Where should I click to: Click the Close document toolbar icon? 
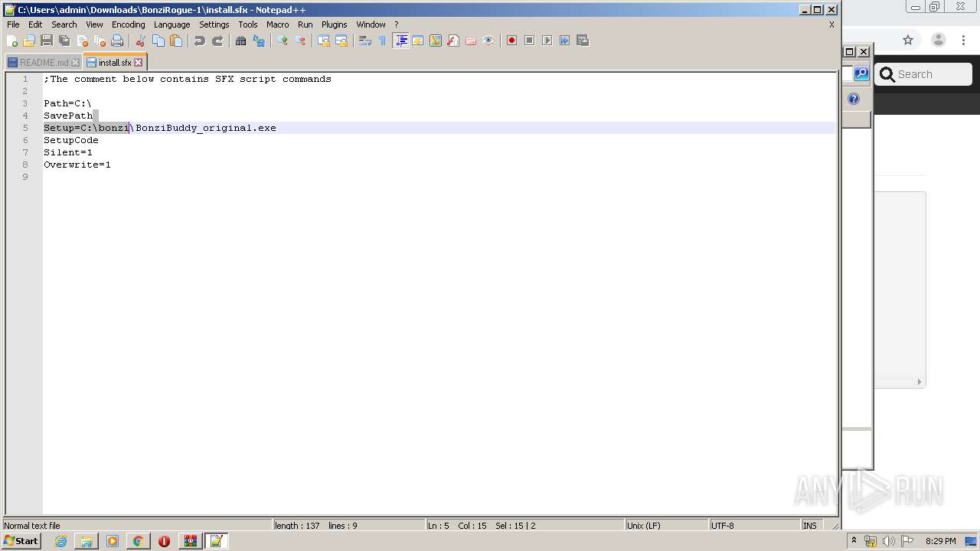pos(82,41)
